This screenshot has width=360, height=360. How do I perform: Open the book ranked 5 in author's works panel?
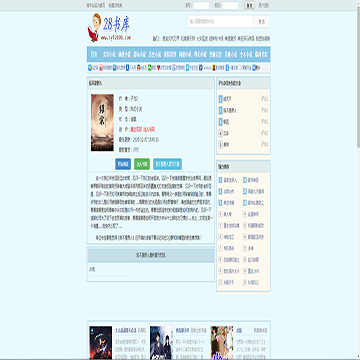tap(226, 145)
